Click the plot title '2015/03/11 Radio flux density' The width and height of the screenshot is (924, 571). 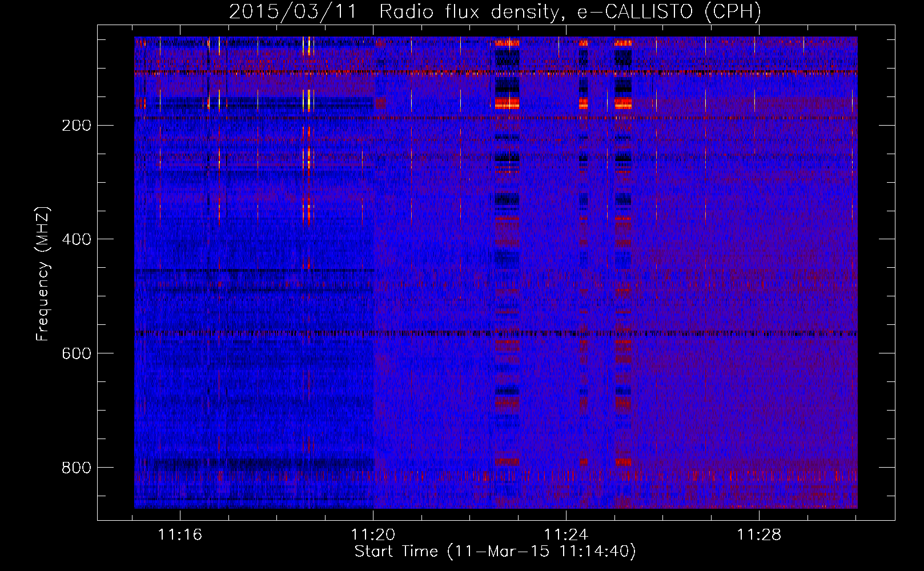click(x=495, y=12)
